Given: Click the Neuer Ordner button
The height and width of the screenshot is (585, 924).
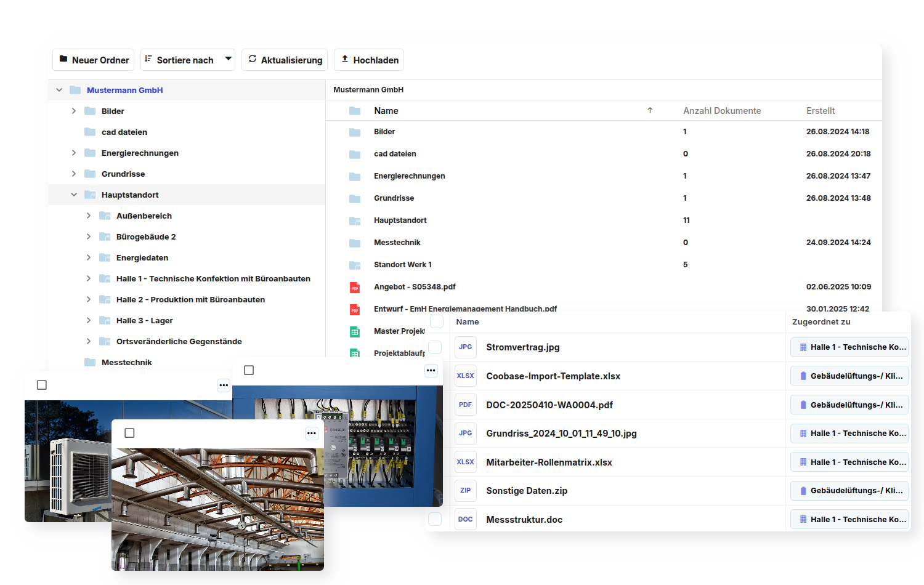Looking at the screenshot, I should [x=94, y=60].
